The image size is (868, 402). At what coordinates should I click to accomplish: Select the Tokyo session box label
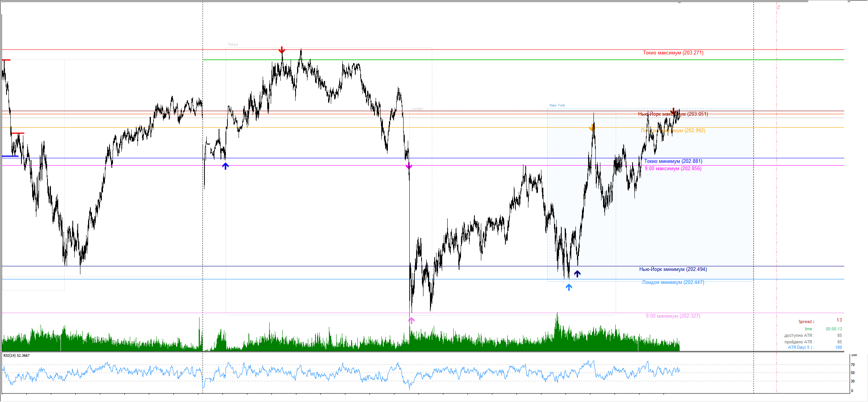233,44
